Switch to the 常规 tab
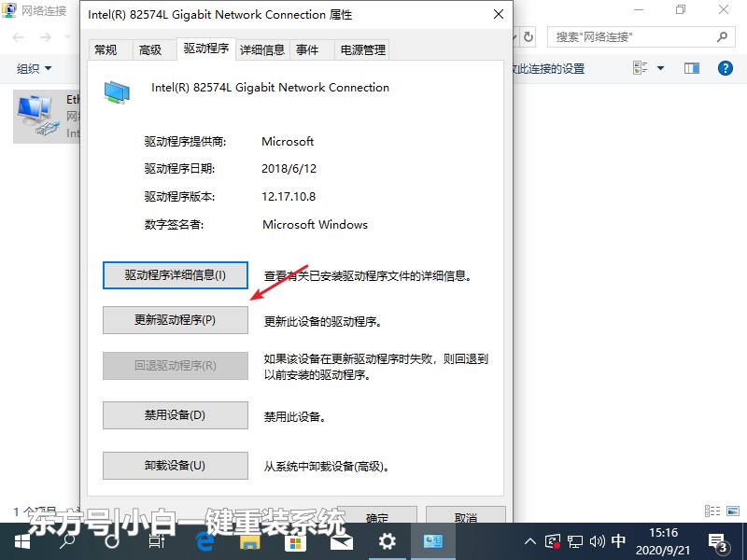This screenshot has width=747, height=560. tap(106, 49)
